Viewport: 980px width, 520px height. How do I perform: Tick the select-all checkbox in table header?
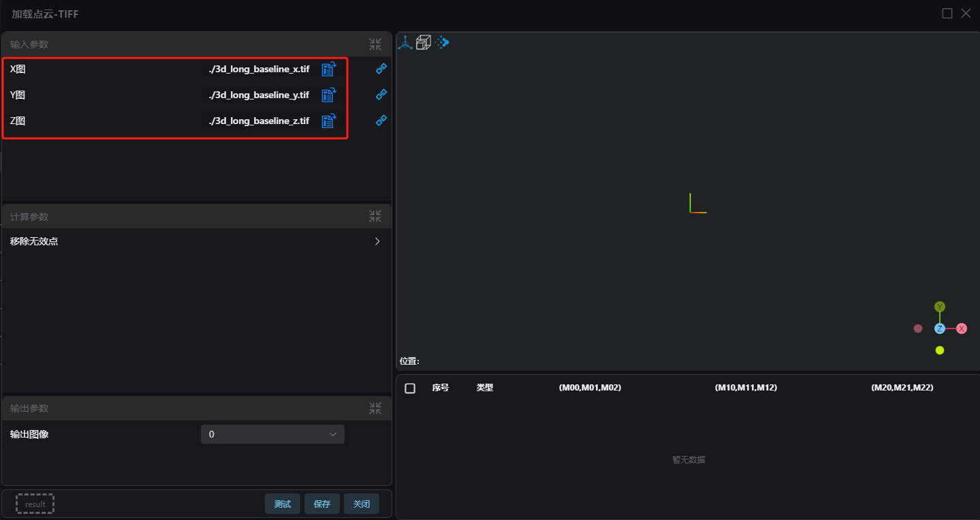tap(410, 388)
